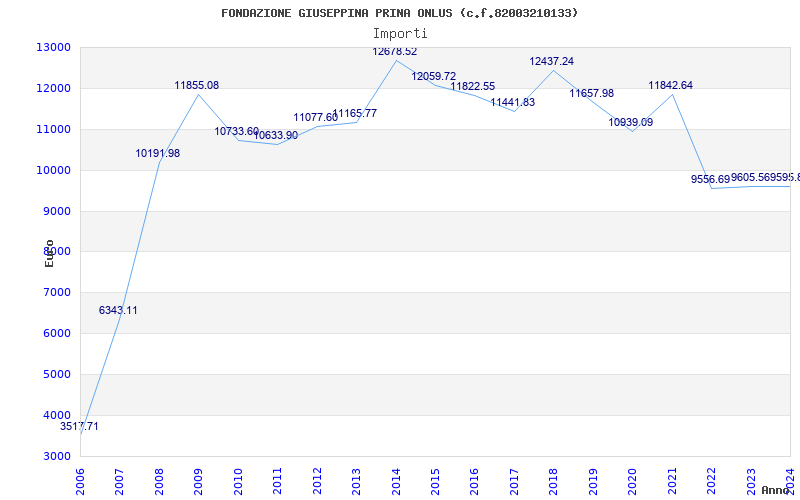Click x-axis year 2020
The height and width of the screenshot is (500, 800).
[x=633, y=481]
